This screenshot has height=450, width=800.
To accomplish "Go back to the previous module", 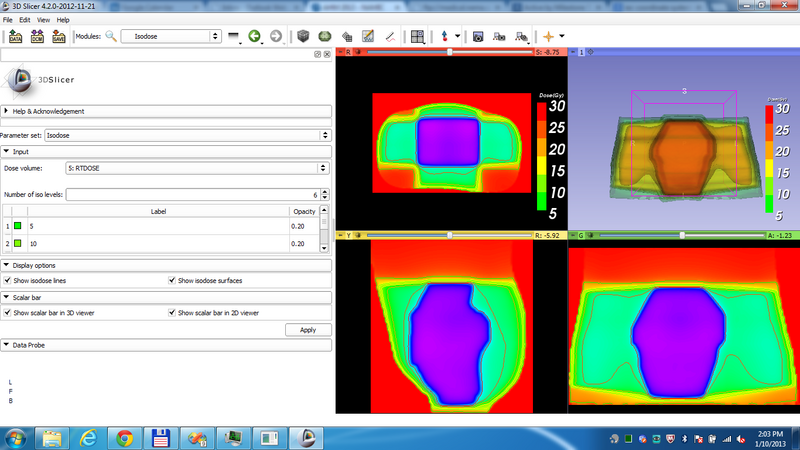I will pyautogui.click(x=254, y=36).
